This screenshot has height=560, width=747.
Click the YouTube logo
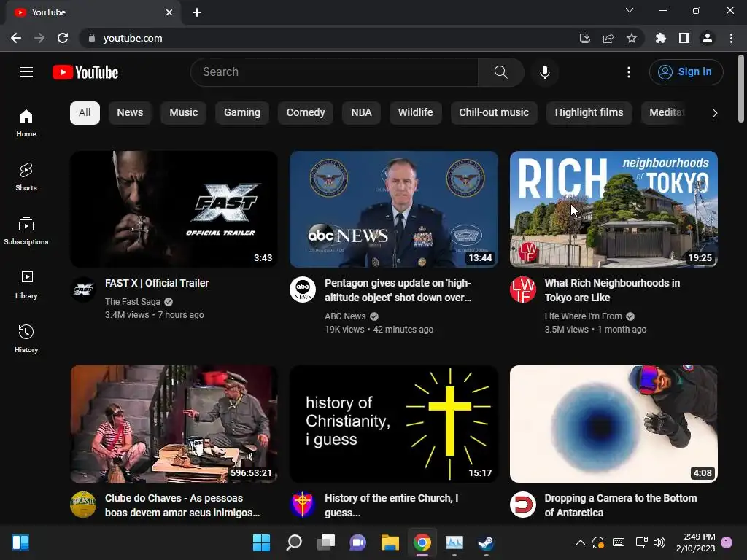coord(85,72)
